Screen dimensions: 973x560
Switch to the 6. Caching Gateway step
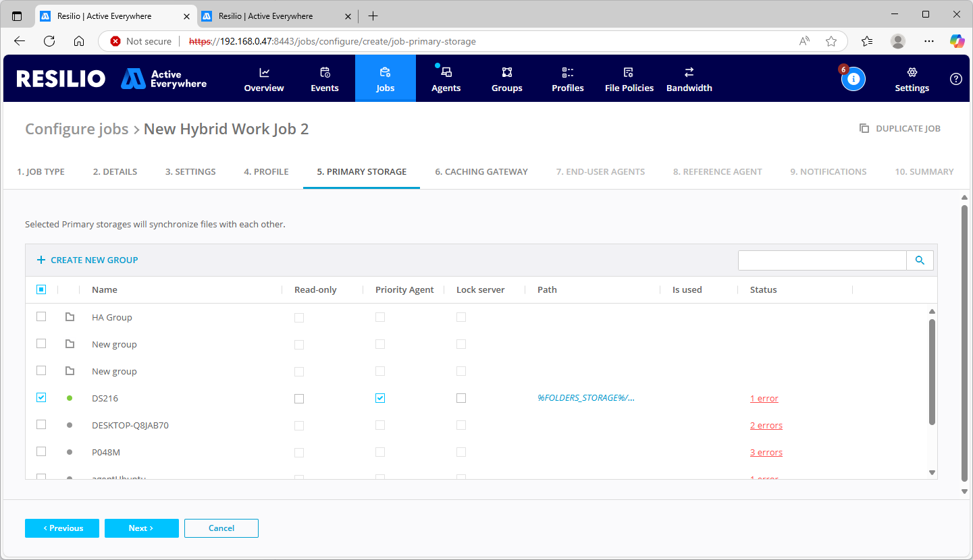point(481,171)
